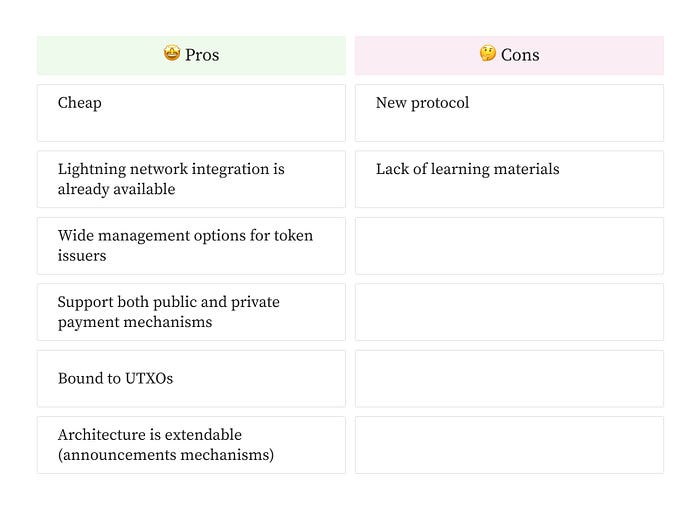The height and width of the screenshot is (509, 700).
Task: Click the "Lightning network integration" cell
Action: 191,179
